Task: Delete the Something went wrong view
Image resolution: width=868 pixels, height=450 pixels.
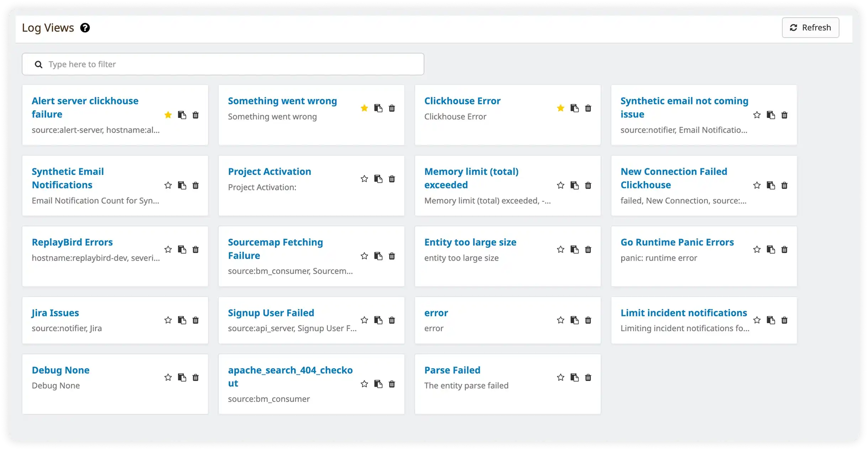Action: [x=392, y=108]
